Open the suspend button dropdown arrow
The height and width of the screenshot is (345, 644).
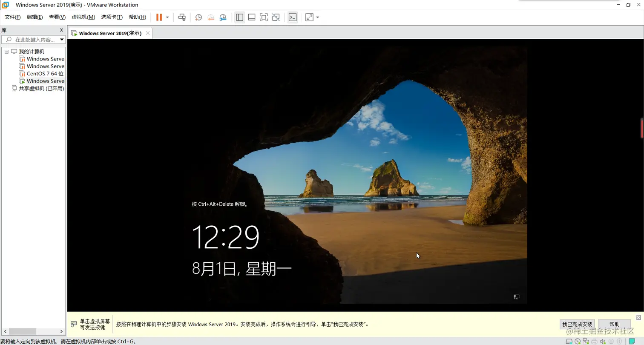tap(167, 17)
